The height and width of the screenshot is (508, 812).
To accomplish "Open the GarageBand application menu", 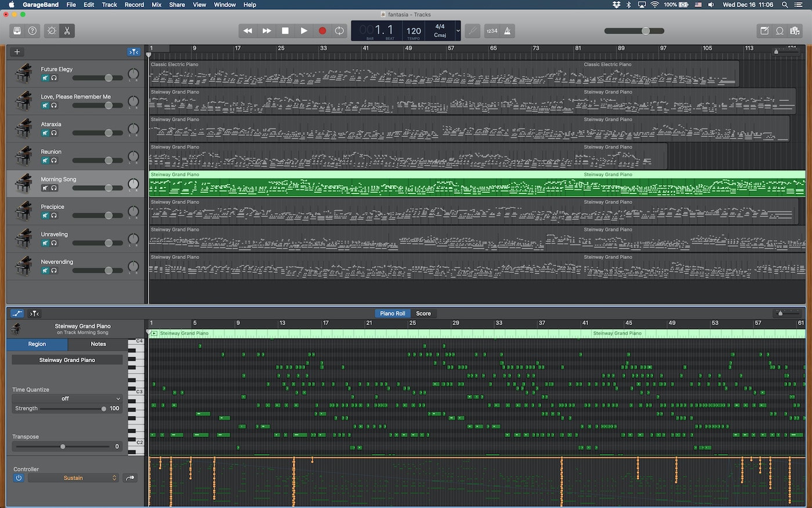I will pos(41,5).
